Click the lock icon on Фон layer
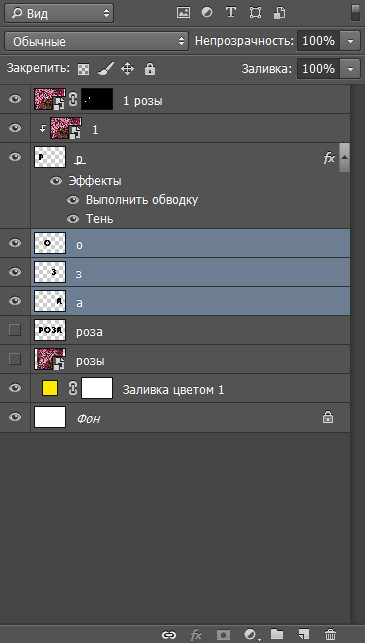The width and height of the screenshot is (365, 643). click(328, 417)
